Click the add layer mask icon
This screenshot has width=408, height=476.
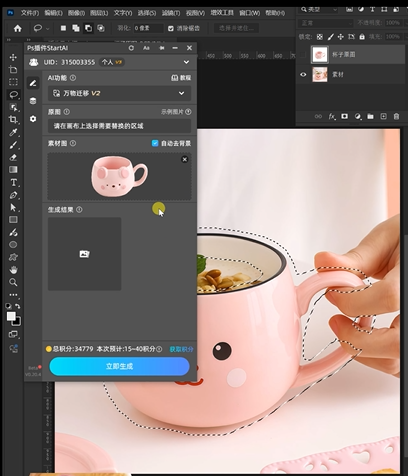pos(344,116)
